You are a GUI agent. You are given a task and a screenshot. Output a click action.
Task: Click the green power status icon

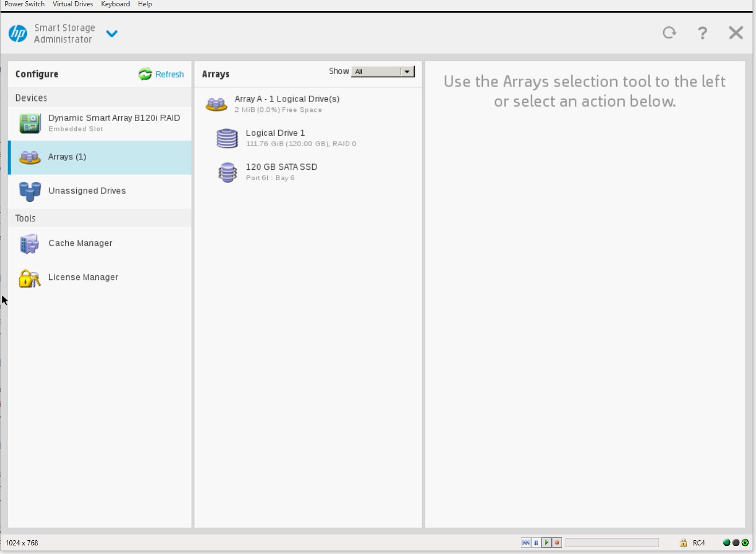click(x=745, y=543)
